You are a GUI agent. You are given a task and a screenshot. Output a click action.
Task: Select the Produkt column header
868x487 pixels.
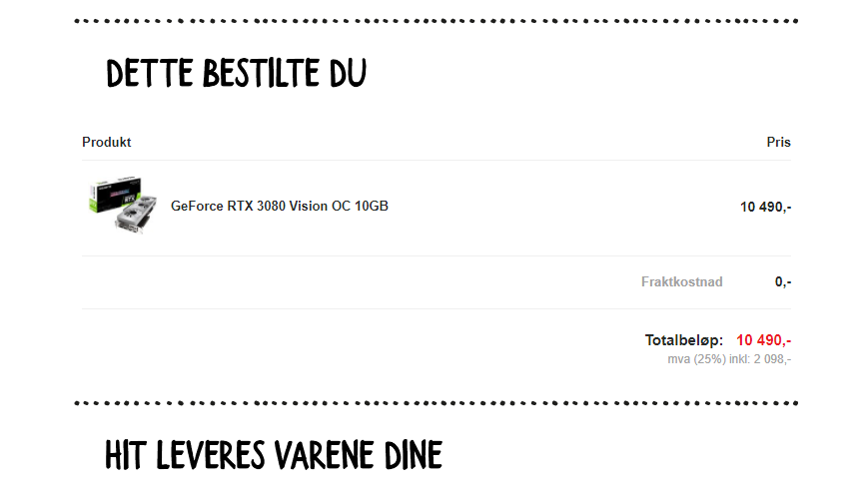(x=106, y=142)
